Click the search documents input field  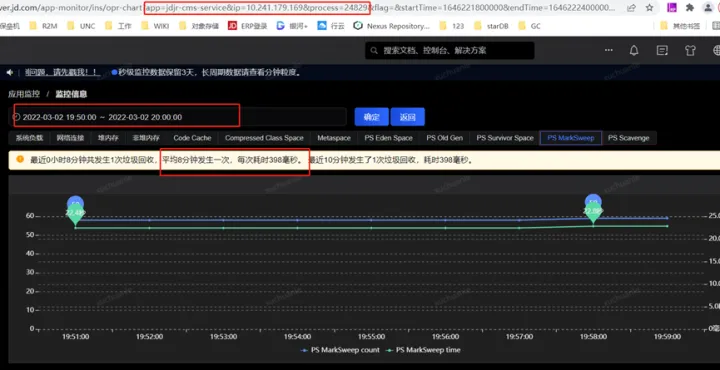[x=450, y=50]
